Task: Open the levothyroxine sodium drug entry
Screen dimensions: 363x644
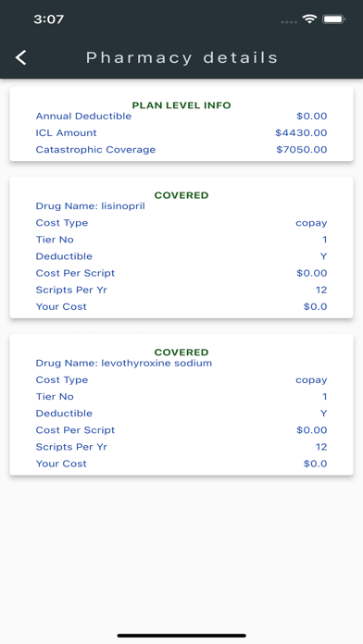Action: pyautogui.click(x=124, y=363)
